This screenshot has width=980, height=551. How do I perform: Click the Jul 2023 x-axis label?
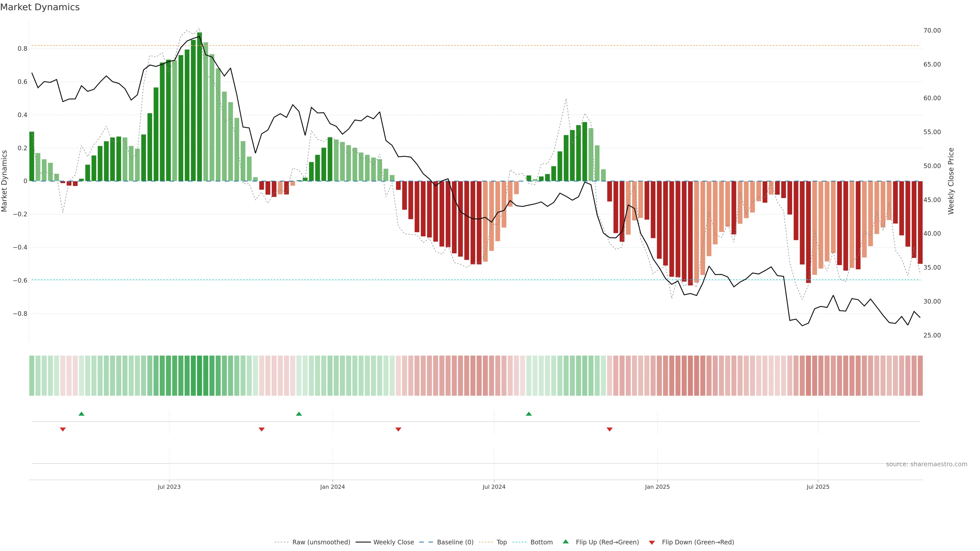[x=169, y=487]
